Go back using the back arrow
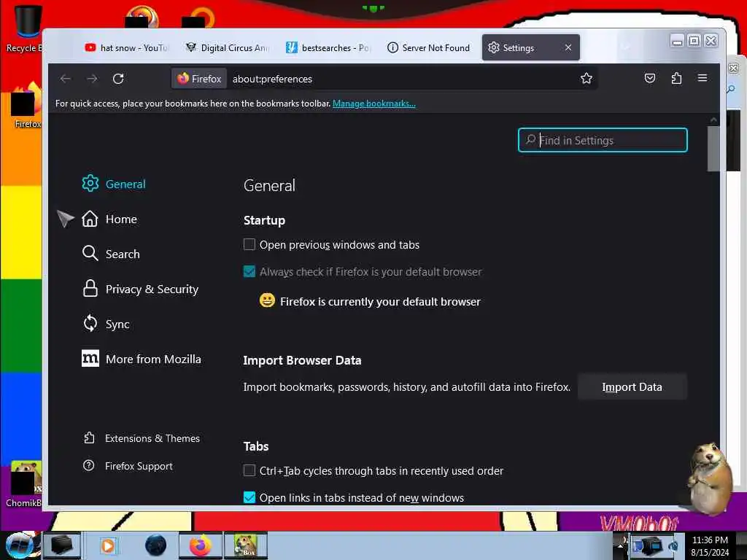This screenshot has height=560, width=747. (x=66, y=79)
